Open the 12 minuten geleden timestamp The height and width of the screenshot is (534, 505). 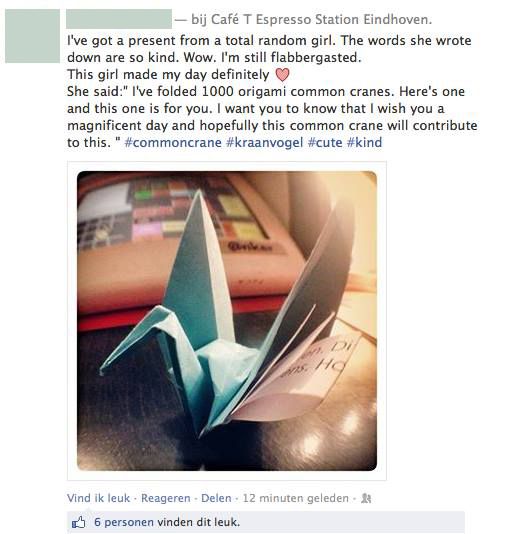296,498
